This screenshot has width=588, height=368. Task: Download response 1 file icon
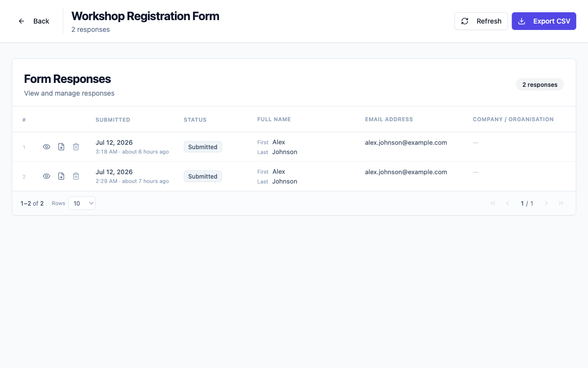coord(61,147)
